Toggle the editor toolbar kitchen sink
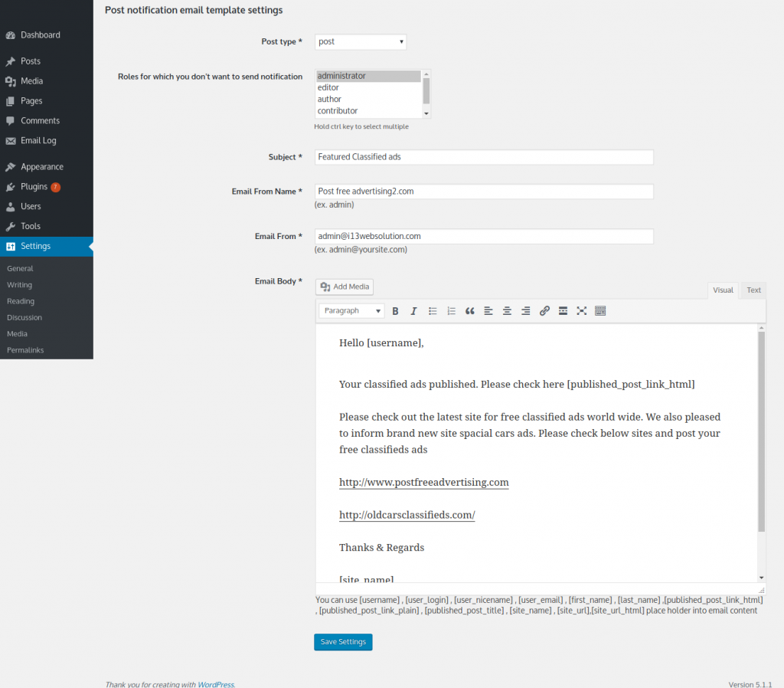This screenshot has height=688, width=784. pos(600,311)
